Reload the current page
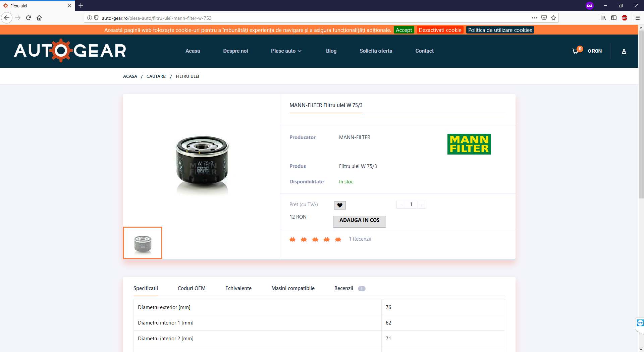 point(29,18)
